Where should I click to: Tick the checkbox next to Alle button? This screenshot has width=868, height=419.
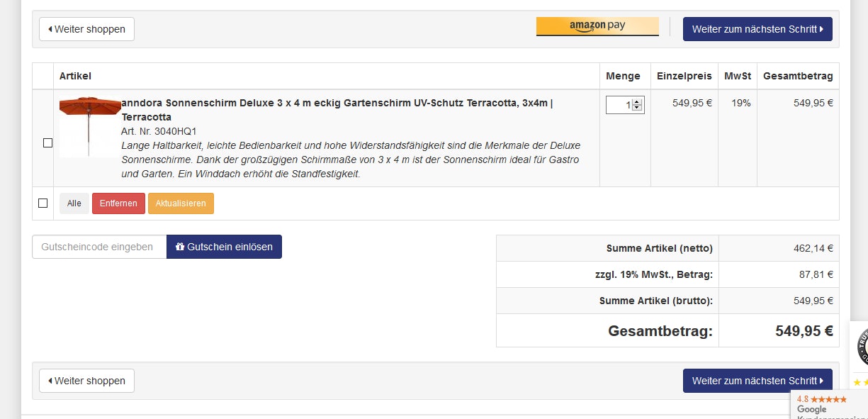(43, 203)
